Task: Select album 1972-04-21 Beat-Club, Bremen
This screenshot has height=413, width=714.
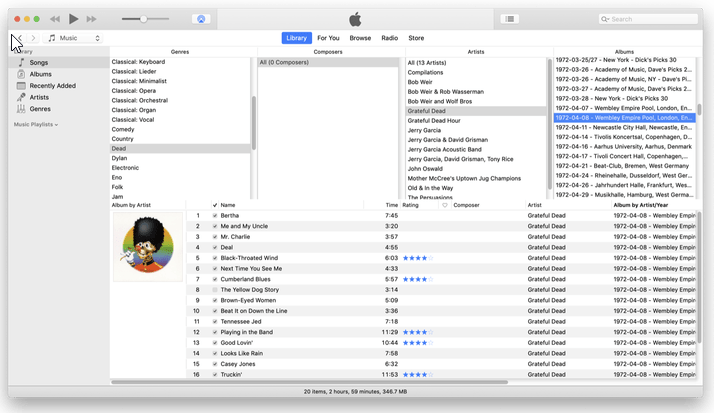Action: coord(622,166)
